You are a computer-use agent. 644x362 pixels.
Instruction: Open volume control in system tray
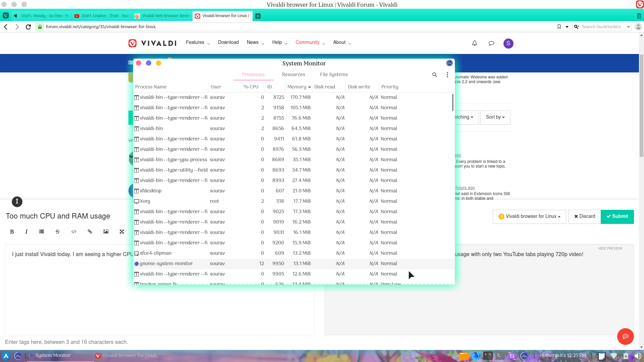638,356
